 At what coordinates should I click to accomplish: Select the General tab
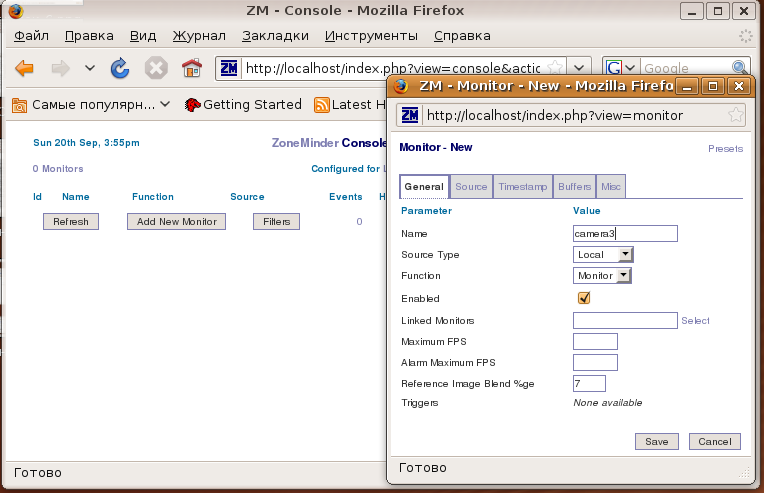click(x=424, y=187)
